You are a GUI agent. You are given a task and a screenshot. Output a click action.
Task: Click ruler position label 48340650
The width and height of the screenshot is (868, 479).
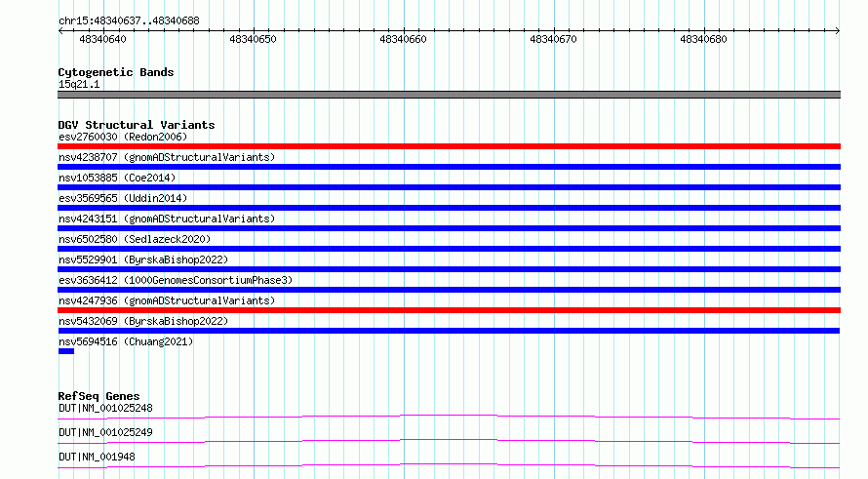tap(253, 39)
